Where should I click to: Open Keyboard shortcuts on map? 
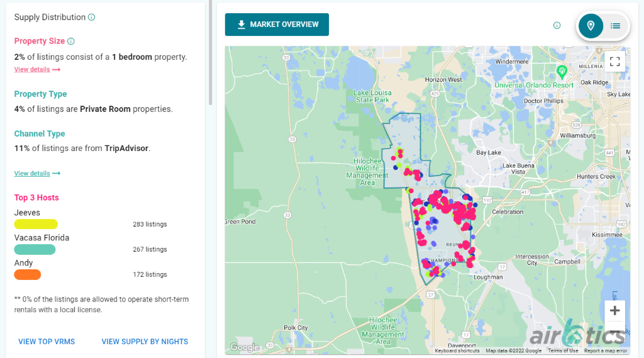point(457,350)
